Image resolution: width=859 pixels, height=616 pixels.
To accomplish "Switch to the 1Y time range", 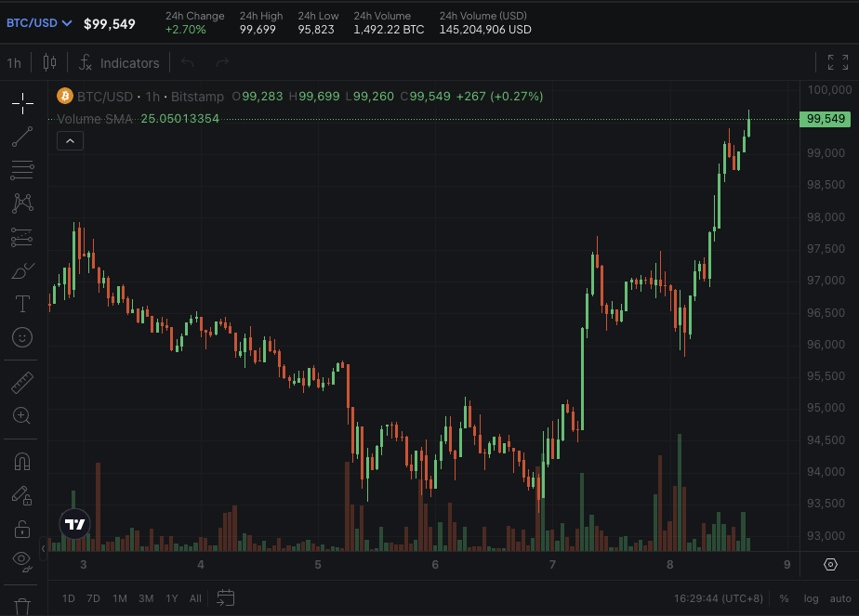I will click(x=172, y=598).
